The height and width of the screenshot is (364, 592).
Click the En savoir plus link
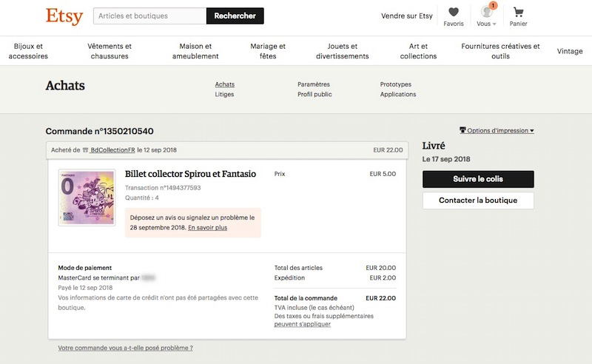pyautogui.click(x=207, y=228)
